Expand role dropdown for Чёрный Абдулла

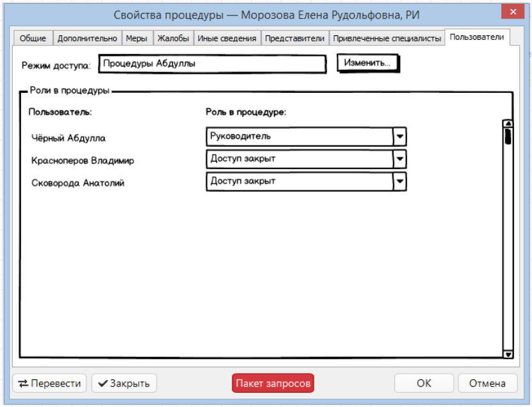tap(399, 137)
